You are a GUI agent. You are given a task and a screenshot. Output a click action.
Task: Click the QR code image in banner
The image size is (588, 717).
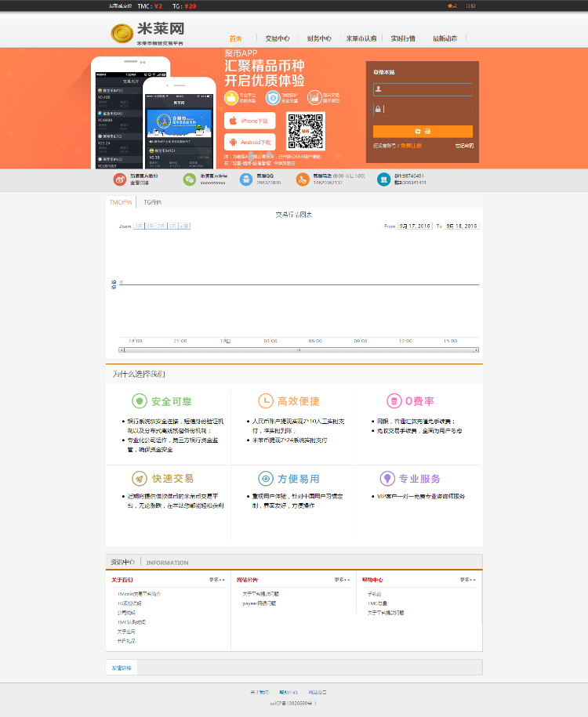[x=306, y=131]
